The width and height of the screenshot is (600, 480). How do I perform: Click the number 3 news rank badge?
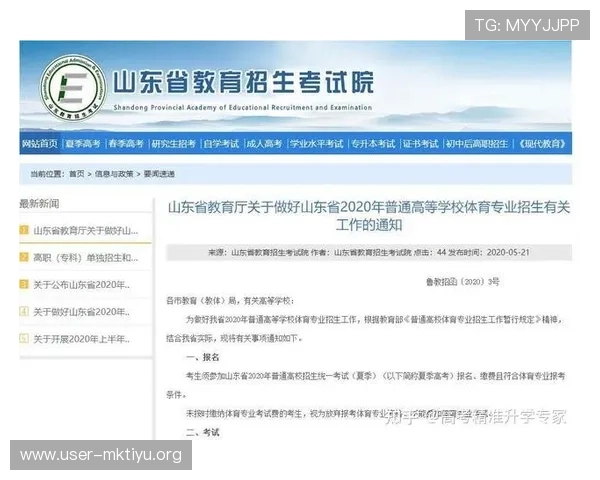coord(24,284)
